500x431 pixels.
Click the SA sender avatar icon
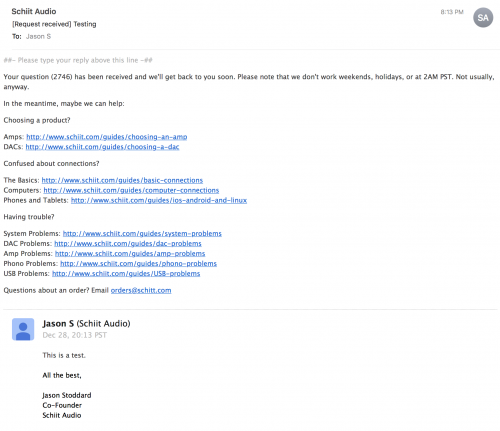(483, 18)
